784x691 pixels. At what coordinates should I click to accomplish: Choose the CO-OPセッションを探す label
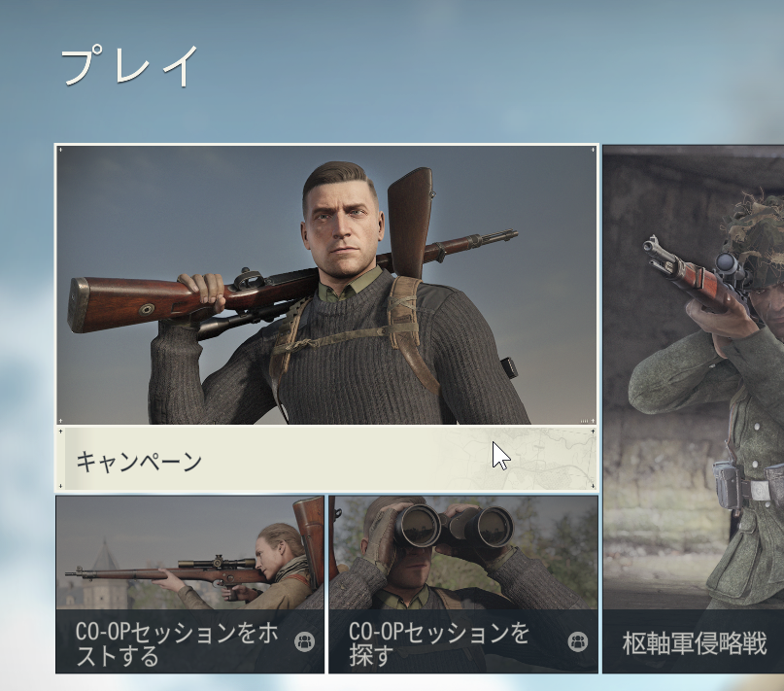[x=438, y=644]
